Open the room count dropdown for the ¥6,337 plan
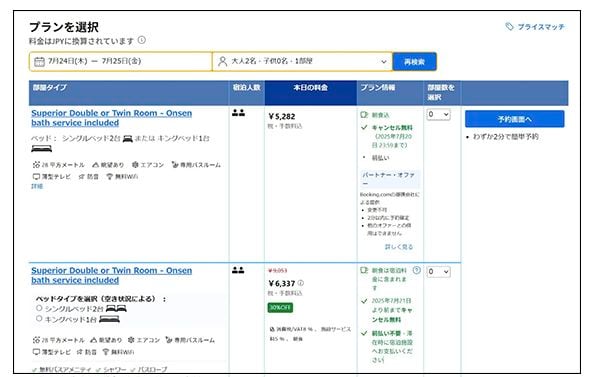This screenshot has height=377, width=600. click(439, 272)
